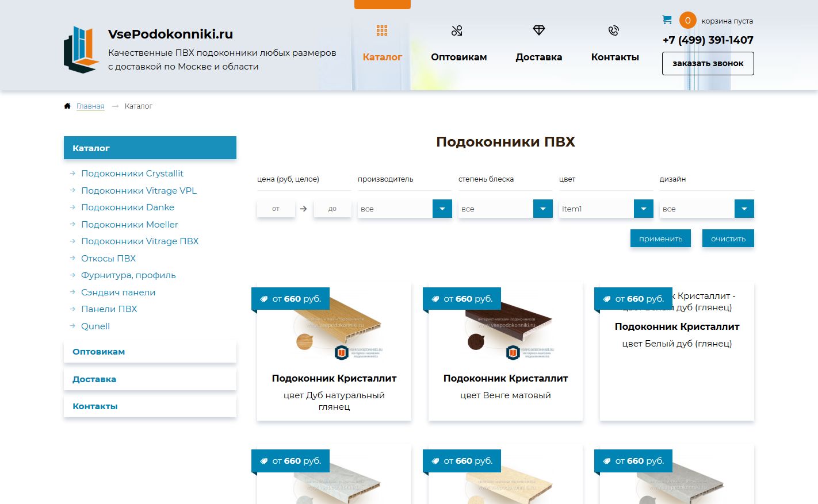The width and height of the screenshot is (818, 504).
Task: Click the home icon in breadcrumbs
Action: pyautogui.click(x=67, y=106)
